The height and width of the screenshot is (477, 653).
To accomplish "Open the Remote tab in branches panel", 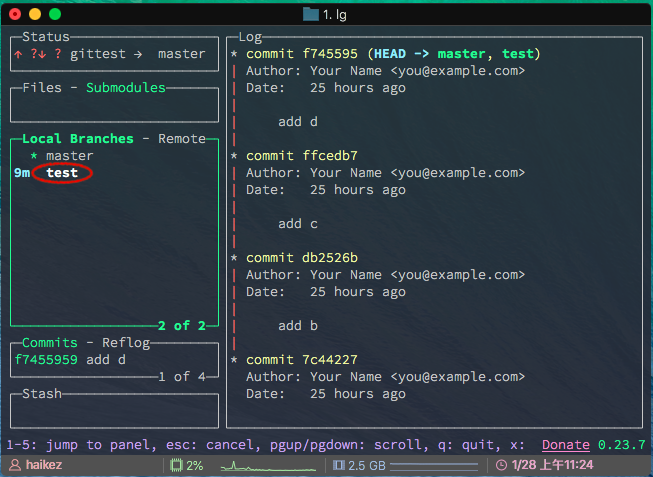I will 182,139.
